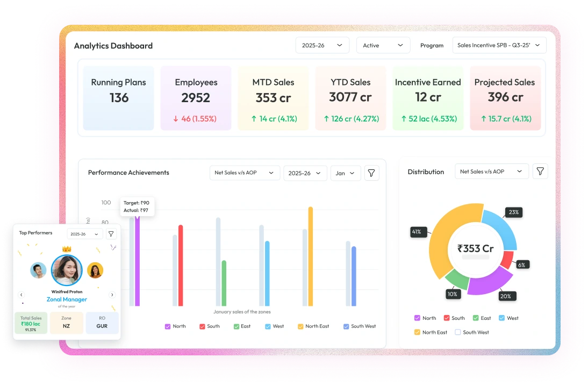Viewport: 588px width, 386px height.
Task: Toggle South West checkbox in Distribution legend
Action: (x=458, y=332)
